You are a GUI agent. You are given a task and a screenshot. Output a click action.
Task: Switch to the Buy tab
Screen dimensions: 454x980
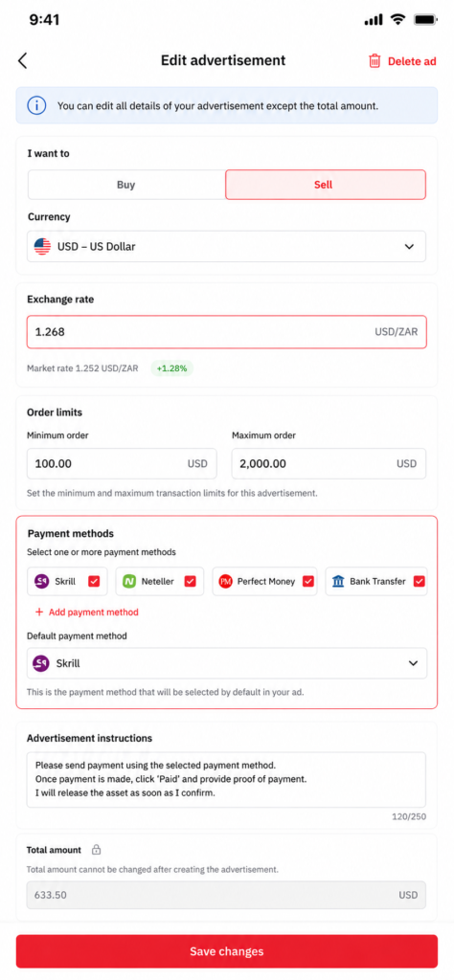(x=126, y=185)
